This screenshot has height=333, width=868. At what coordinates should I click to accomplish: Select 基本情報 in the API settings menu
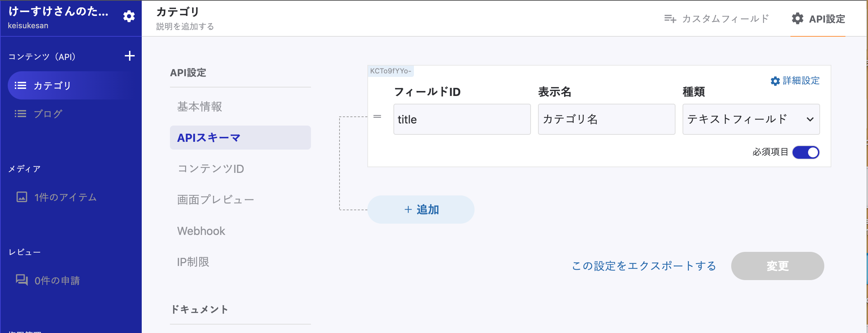tap(200, 107)
